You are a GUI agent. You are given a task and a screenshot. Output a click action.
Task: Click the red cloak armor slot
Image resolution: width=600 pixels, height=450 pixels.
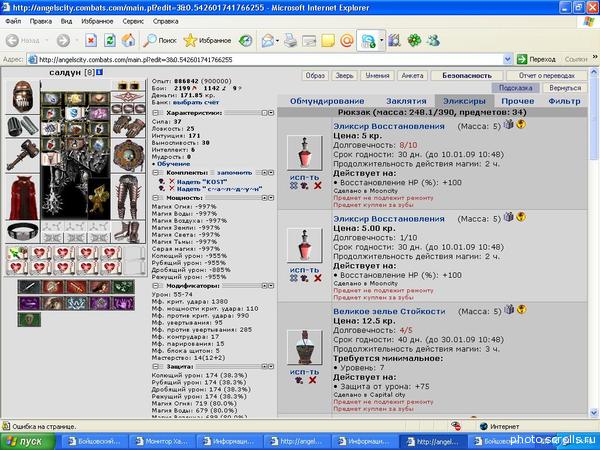22,197
